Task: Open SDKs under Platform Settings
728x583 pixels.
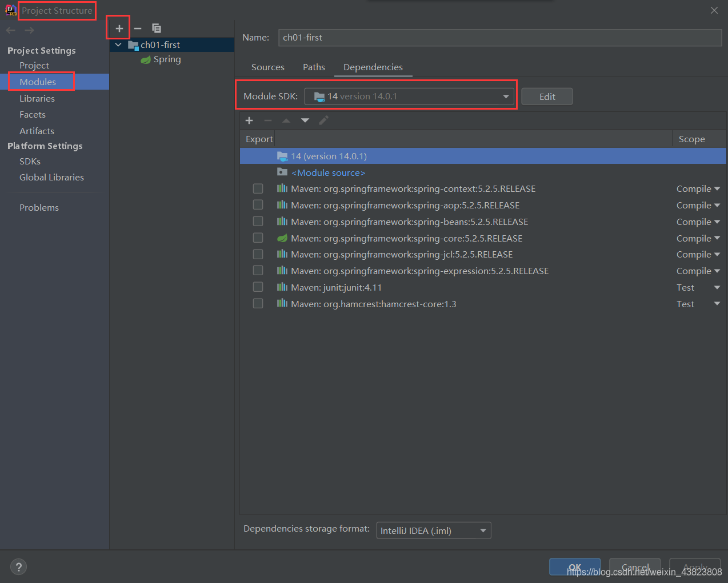Action: (30, 162)
